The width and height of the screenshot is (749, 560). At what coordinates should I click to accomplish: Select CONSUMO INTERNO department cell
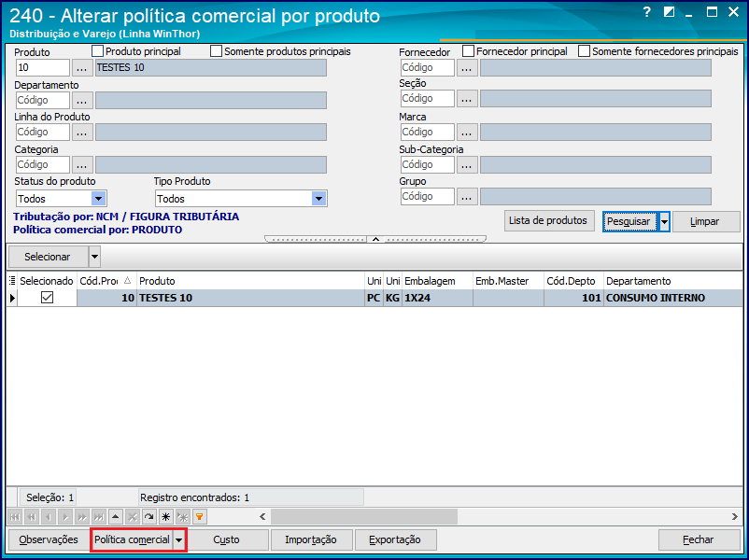click(673, 298)
